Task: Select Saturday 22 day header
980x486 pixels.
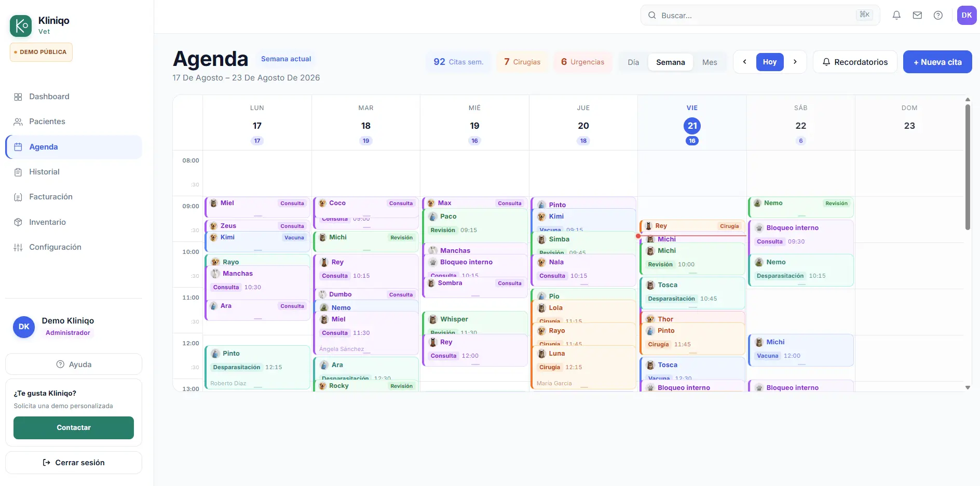Action: click(801, 123)
